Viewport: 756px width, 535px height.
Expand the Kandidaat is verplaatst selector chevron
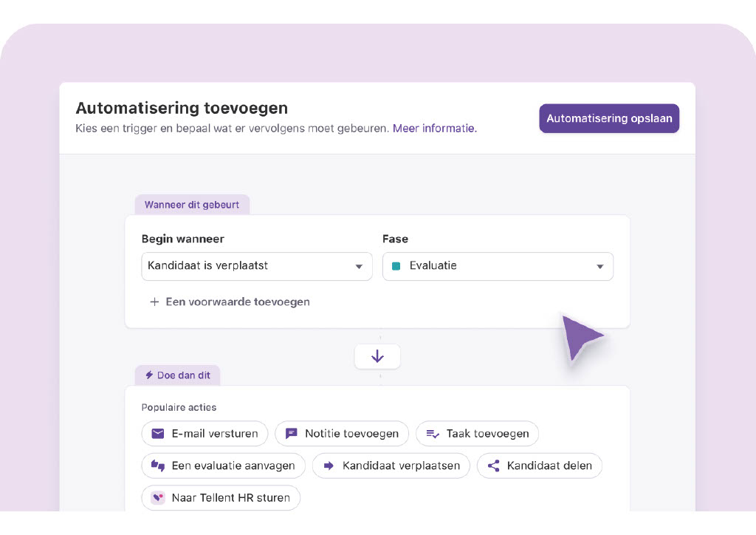tap(360, 266)
